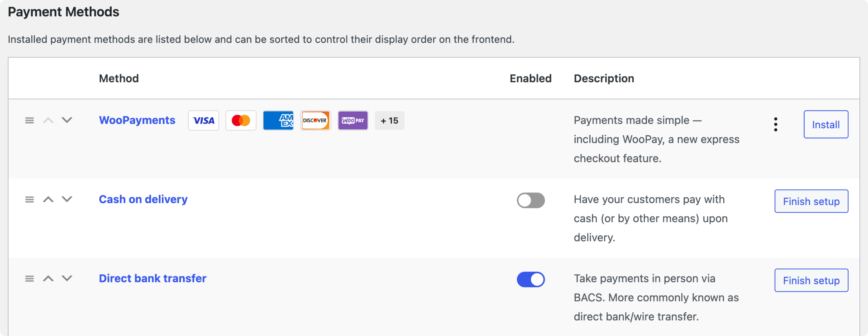
Task: Click Finish setup for Cash on delivery
Action: click(x=811, y=201)
